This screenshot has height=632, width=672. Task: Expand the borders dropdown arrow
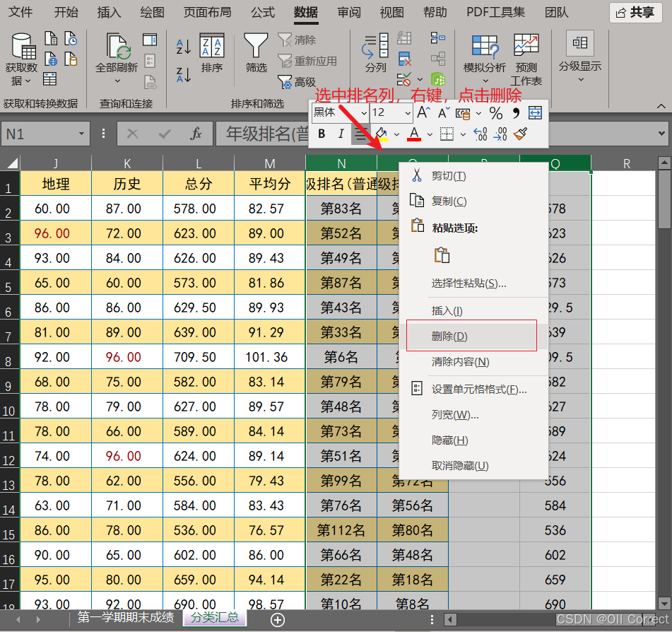(463, 134)
